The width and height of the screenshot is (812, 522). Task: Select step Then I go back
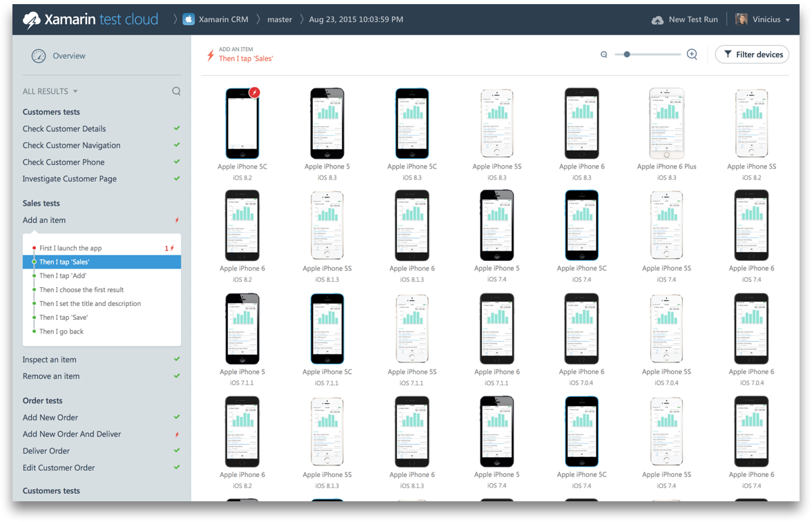tap(61, 331)
